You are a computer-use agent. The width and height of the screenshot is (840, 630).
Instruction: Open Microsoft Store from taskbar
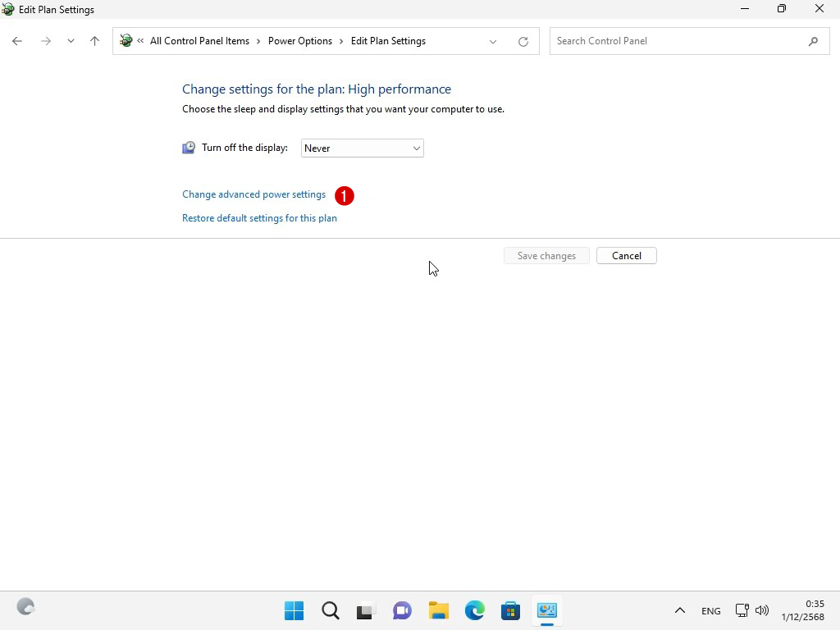coord(510,610)
